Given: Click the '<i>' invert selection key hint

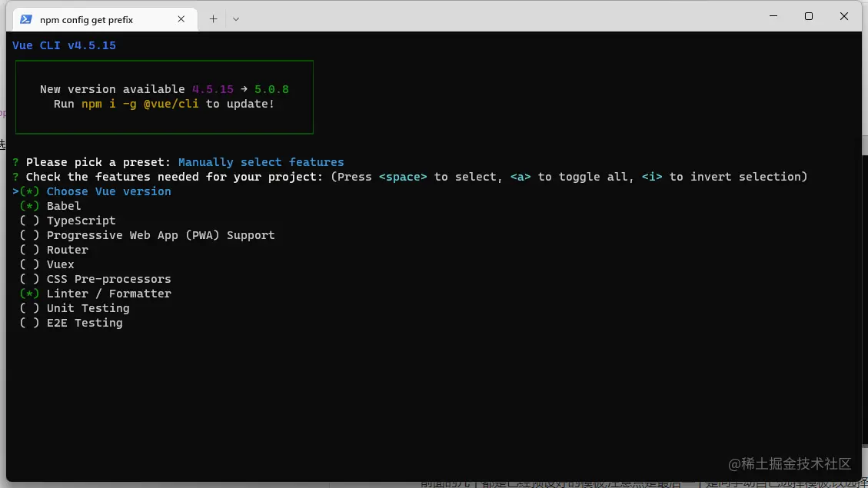Looking at the screenshot, I should (x=652, y=177).
